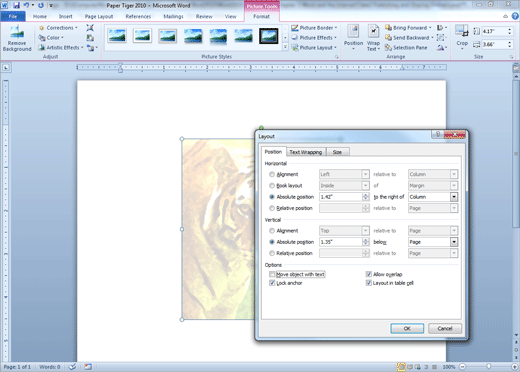
Task: Check Move object with text
Action: coord(272,274)
